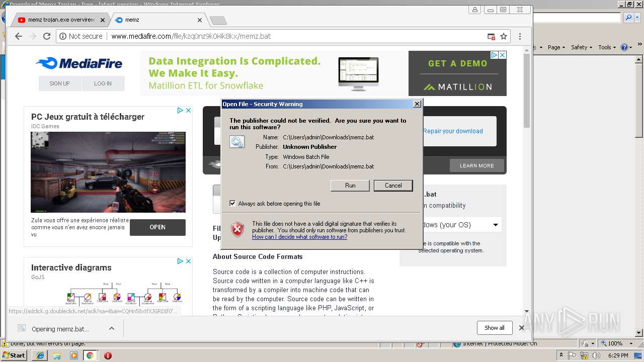Image resolution: width=644 pixels, height=362 pixels.
Task: Cancel the Open File security warning
Action: pos(393,186)
